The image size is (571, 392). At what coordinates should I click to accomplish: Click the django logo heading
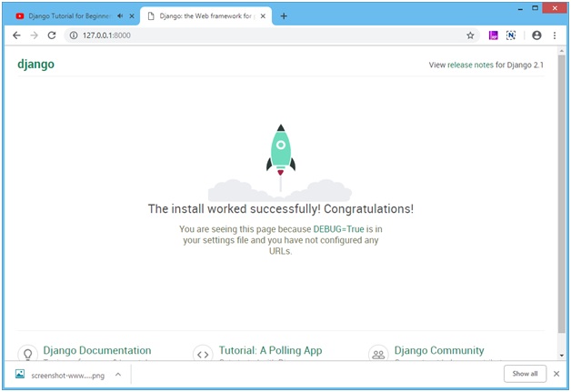click(35, 64)
